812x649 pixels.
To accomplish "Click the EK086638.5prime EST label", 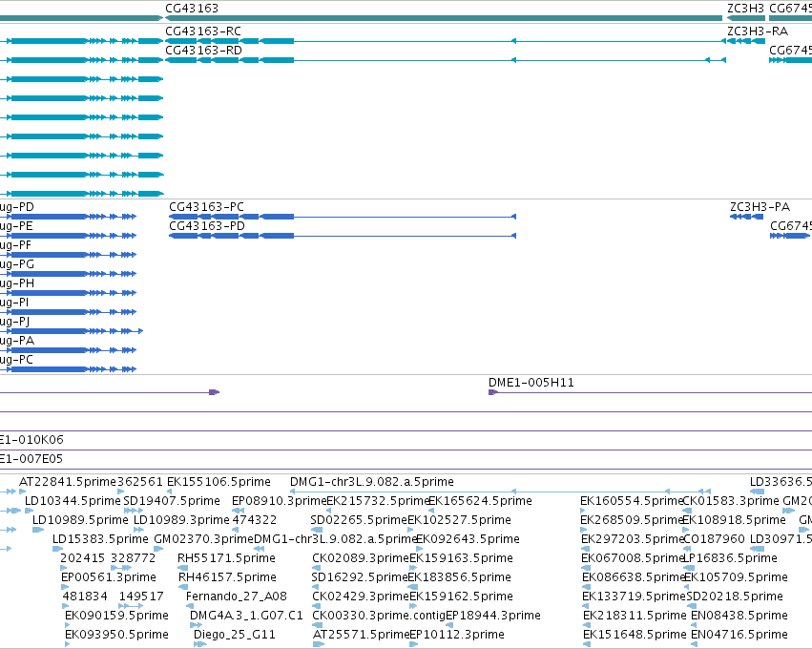I will (x=634, y=577).
